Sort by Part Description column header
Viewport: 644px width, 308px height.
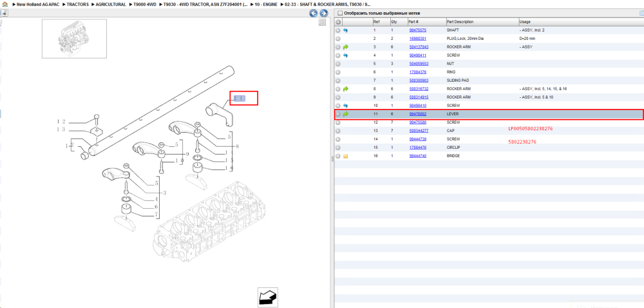point(482,22)
